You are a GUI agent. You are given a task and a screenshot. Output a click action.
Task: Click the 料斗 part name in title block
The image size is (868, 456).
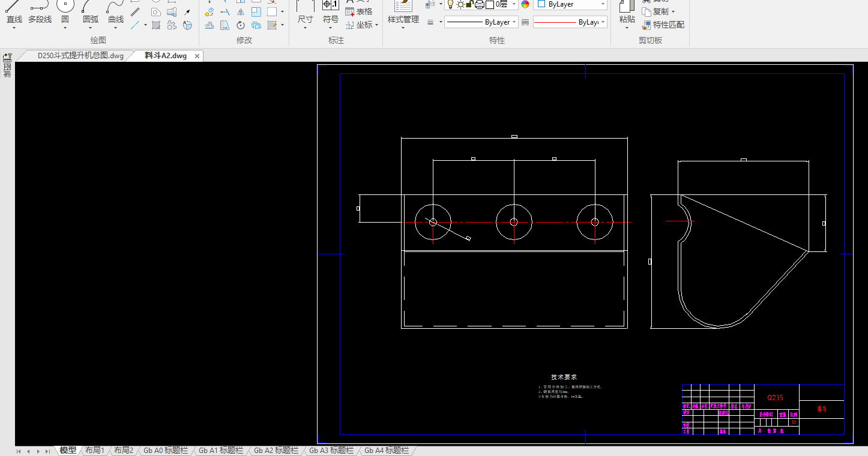[x=821, y=409]
